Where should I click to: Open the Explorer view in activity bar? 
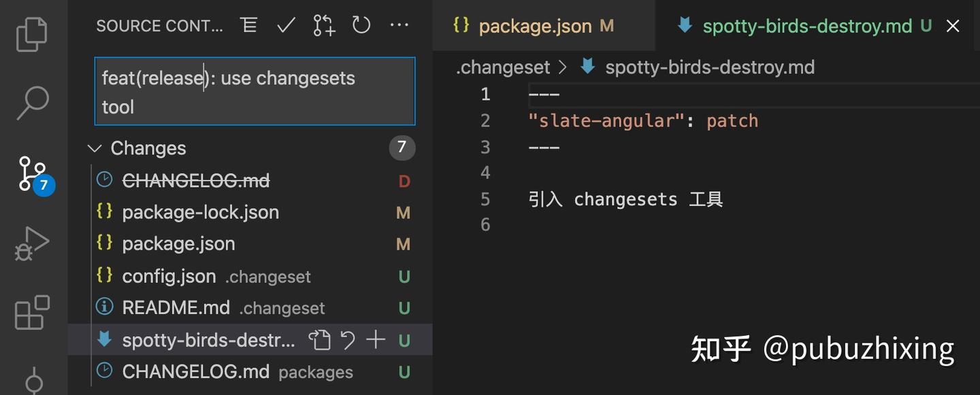click(32, 34)
